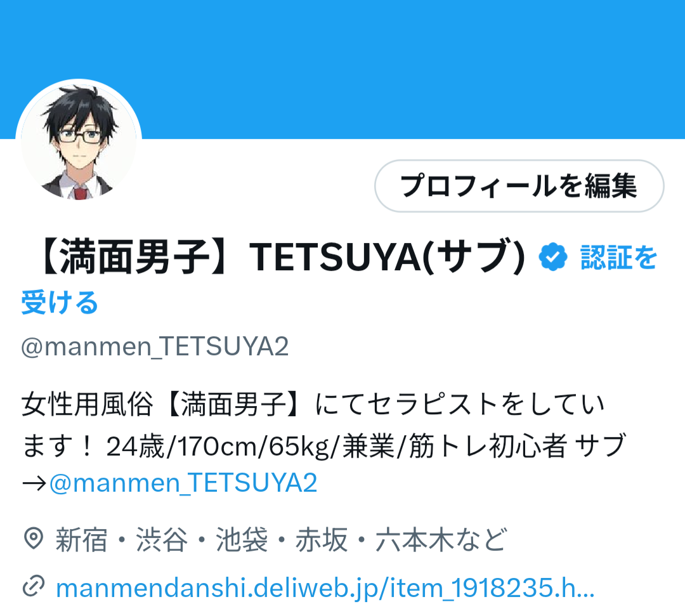This screenshot has height=616, width=685.
Task: Click the bio line starting 女性用風俗
Action: 313,404
